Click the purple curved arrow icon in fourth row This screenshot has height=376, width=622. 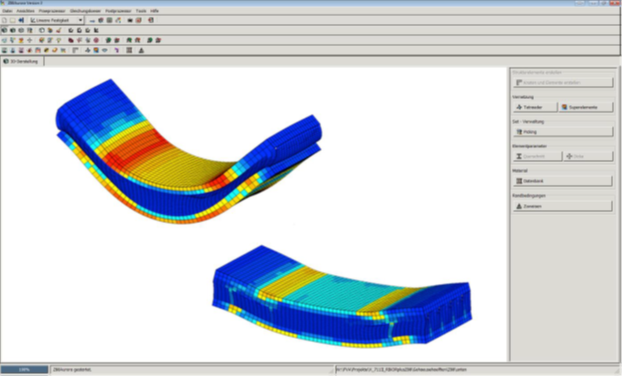click(117, 50)
